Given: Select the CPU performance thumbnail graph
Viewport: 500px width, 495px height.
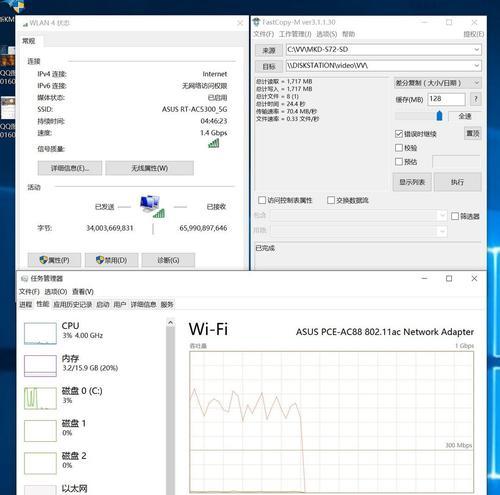Looking at the screenshot, I should [40, 333].
